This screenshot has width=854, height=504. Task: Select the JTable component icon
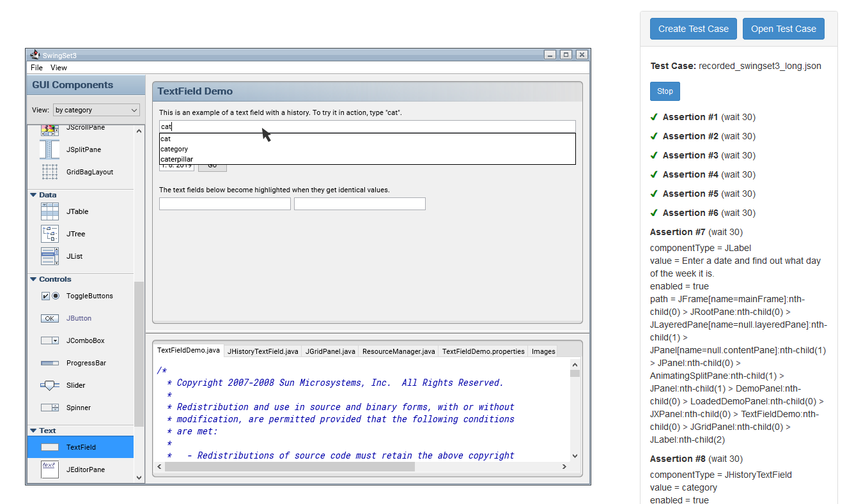point(49,211)
